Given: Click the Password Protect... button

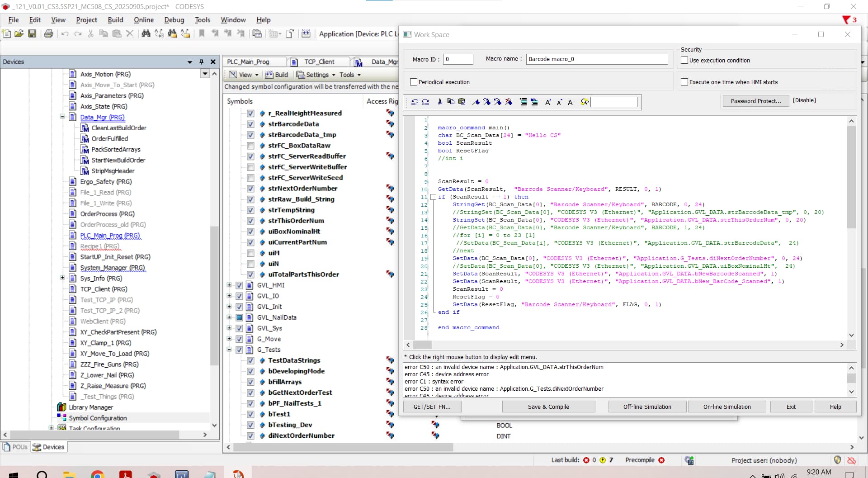Looking at the screenshot, I should [x=755, y=101].
